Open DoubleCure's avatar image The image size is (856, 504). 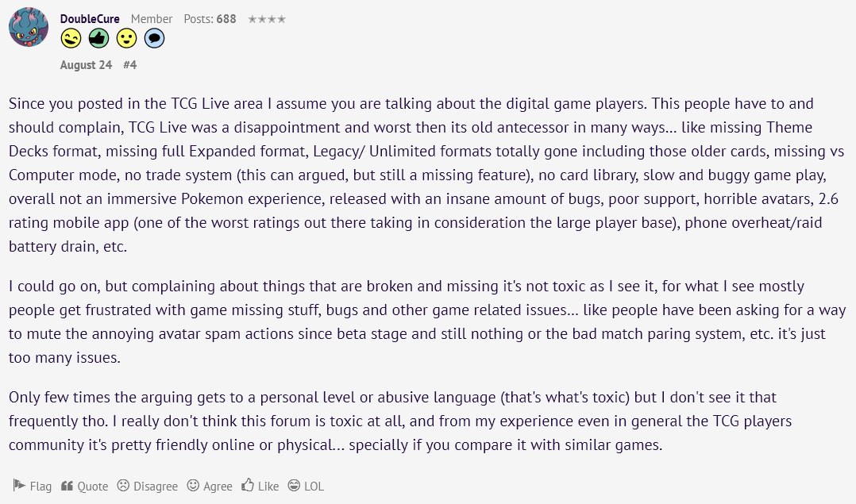coord(29,27)
